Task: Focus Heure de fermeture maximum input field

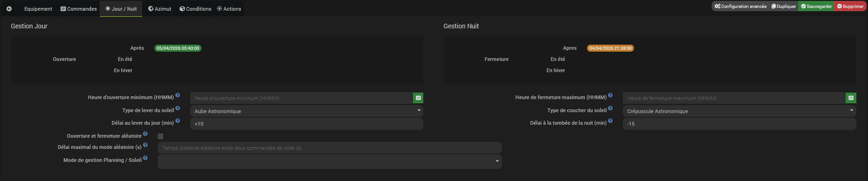Action: 734,98
